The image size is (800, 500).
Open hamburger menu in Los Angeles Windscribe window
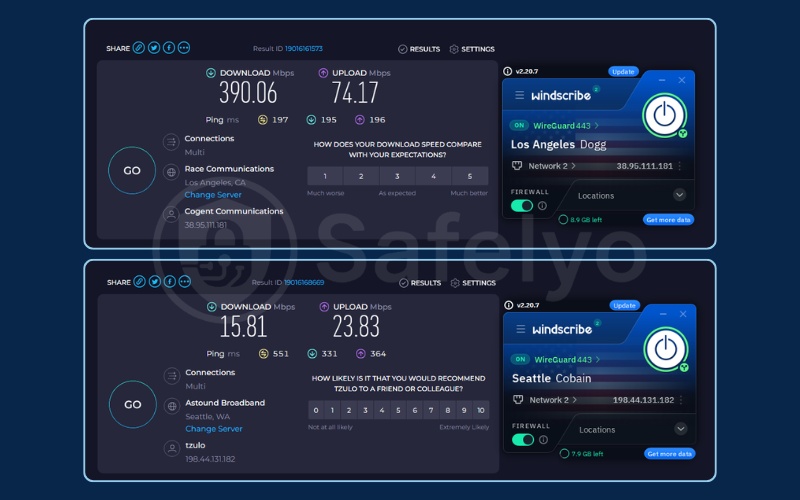point(519,95)
